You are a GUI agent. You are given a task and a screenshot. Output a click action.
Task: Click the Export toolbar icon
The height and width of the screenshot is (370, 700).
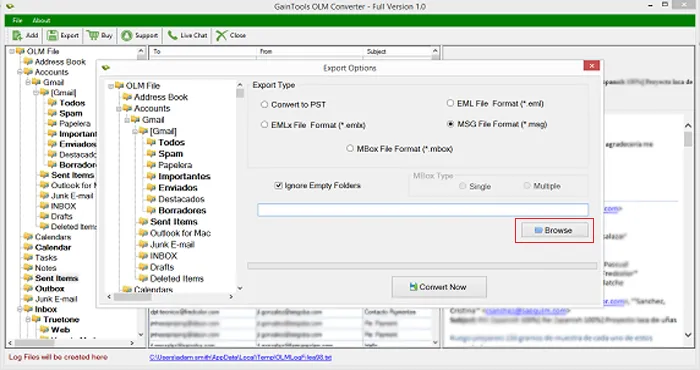tap(53, 35)
